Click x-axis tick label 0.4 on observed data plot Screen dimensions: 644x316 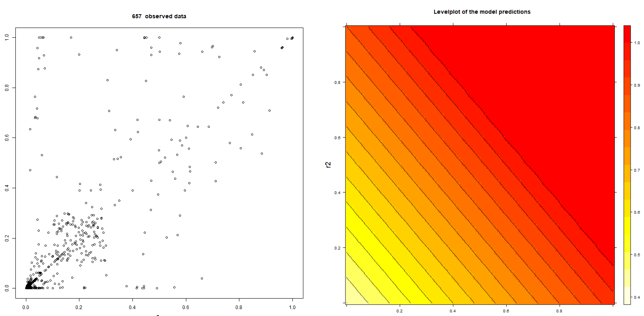click(132, 307)
